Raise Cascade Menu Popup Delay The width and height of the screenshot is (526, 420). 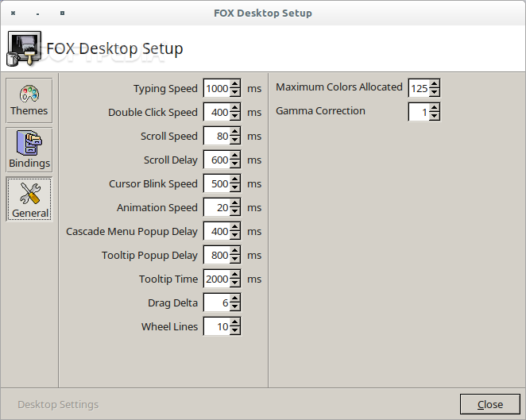click(x=235, y=227)
